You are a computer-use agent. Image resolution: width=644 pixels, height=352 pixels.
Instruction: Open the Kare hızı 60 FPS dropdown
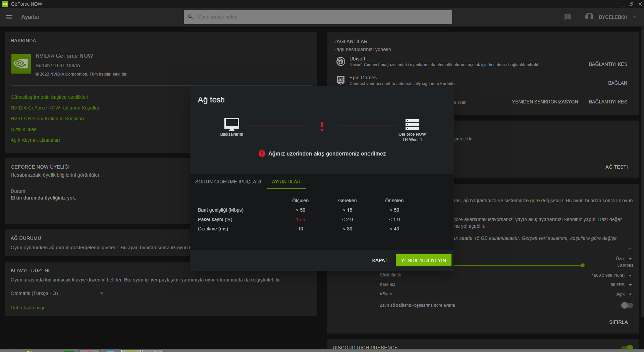(x=621, y=285)
